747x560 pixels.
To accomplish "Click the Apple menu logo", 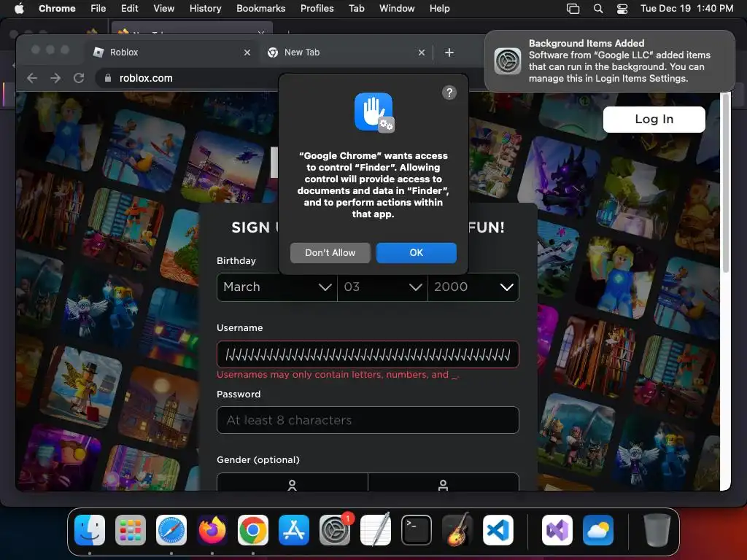I will [19, 9].
